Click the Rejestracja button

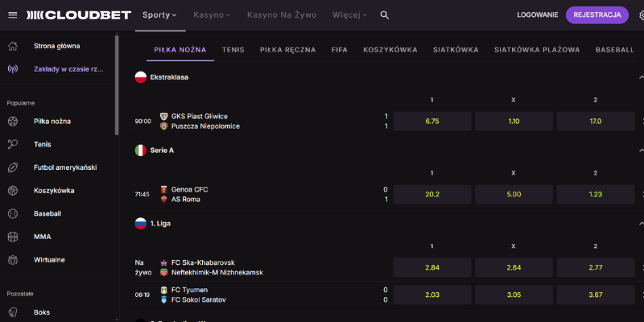597,15
